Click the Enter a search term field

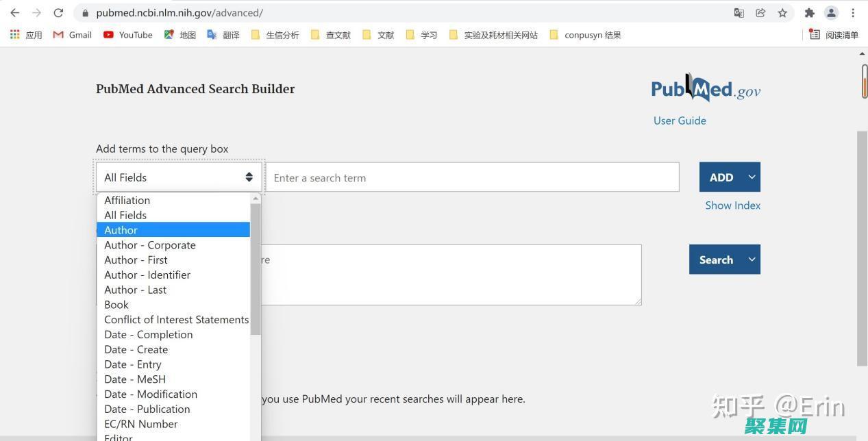(x=472, y=177)
